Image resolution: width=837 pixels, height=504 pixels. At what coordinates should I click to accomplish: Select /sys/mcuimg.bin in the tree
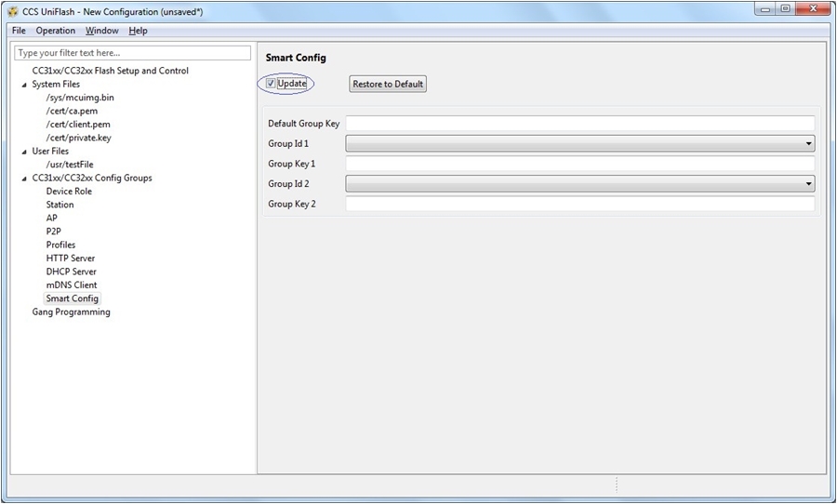point(80,97)
